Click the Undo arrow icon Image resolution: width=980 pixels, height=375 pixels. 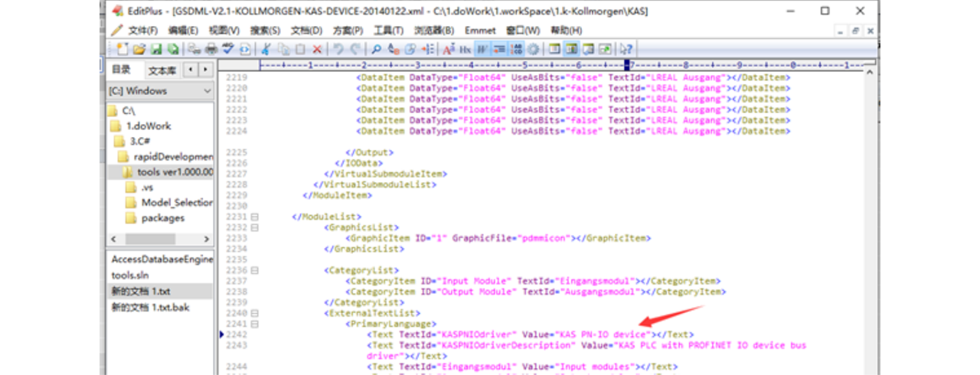point(338,49)
